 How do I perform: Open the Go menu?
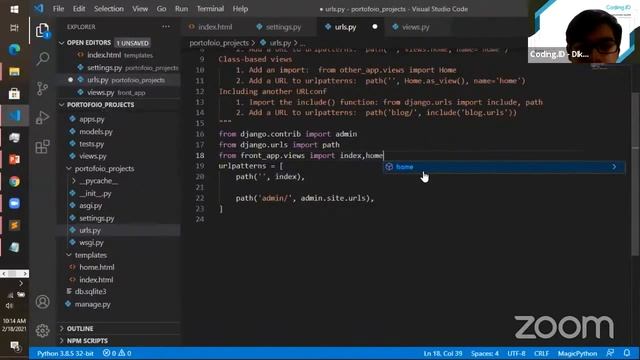coord(162,9)
